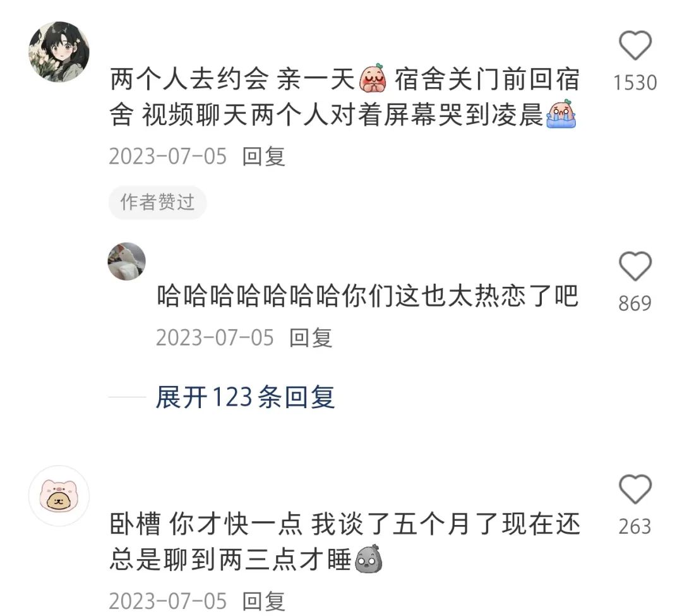682x616 pixels.
Task: Like the comment about 两个人去约会
Action: pyautogui.click(x=635, y=45)
